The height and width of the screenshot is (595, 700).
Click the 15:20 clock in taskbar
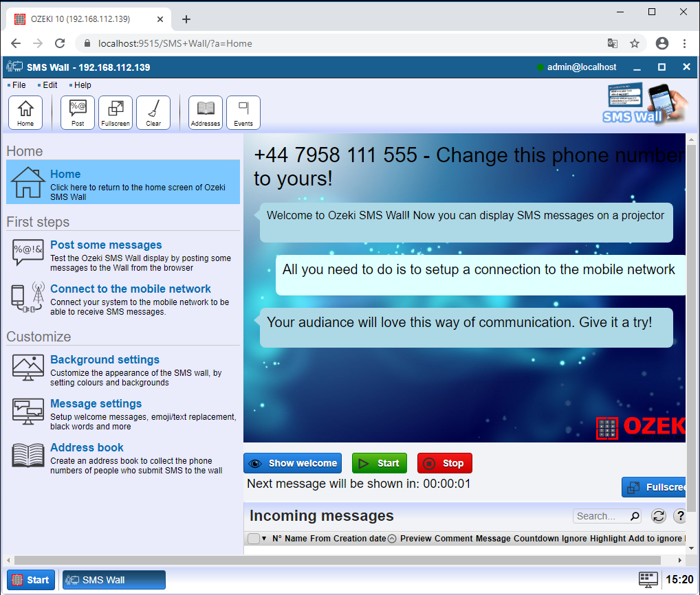click(679, 580)
